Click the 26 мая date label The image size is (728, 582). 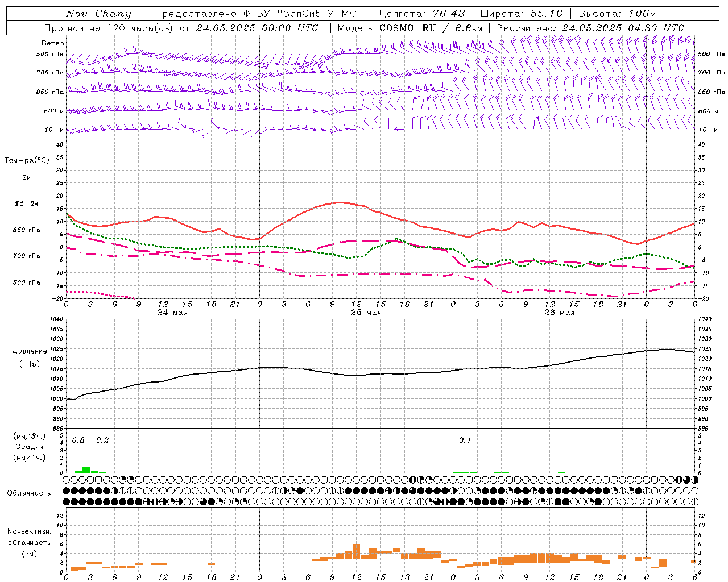[559, 313]
